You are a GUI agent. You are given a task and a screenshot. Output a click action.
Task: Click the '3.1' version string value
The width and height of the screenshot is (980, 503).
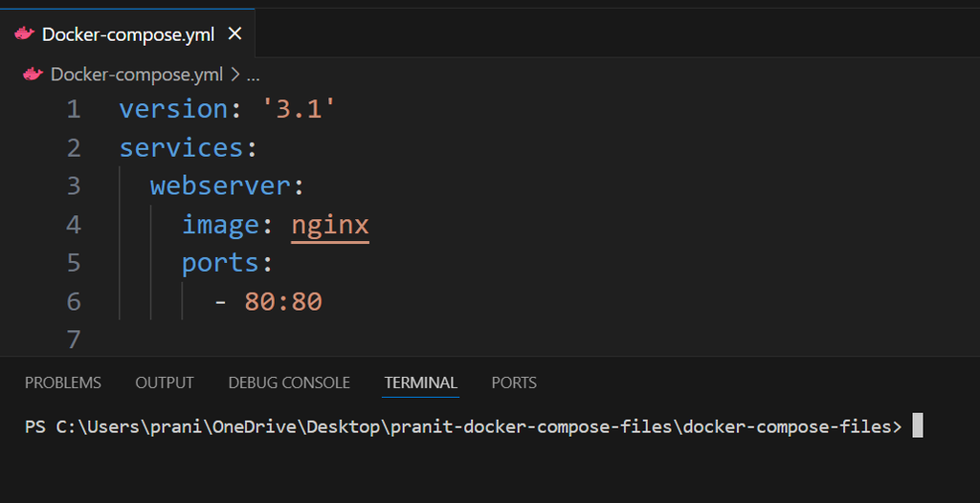point(300,109)
